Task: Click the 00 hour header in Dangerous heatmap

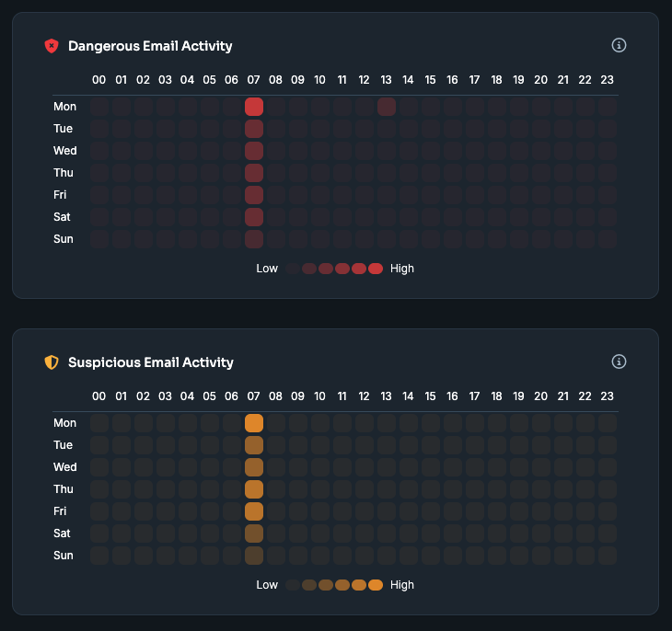Action: click(x=99, y=80)
